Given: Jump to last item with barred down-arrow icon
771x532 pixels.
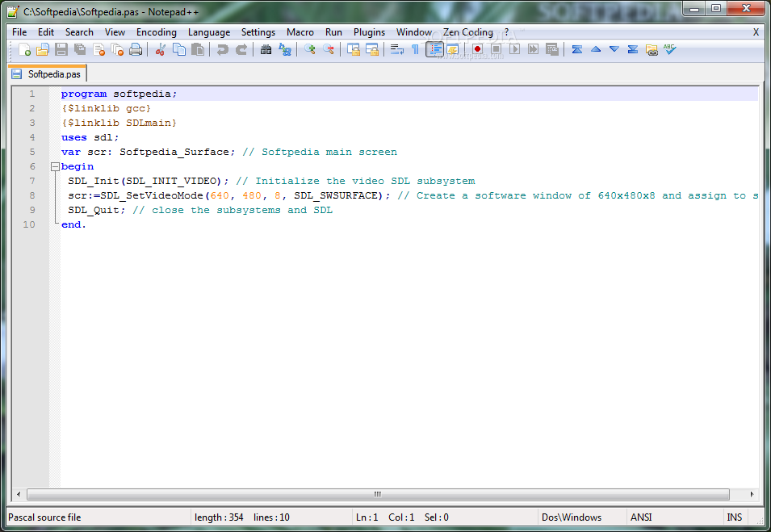Looking at the screenshot, I should click(633, 50).
